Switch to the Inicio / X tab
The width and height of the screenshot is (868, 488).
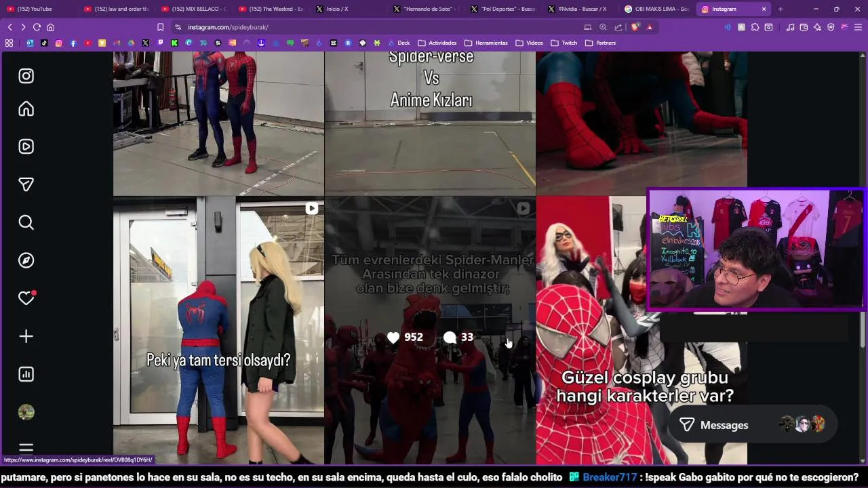click(x=349, y=9)
